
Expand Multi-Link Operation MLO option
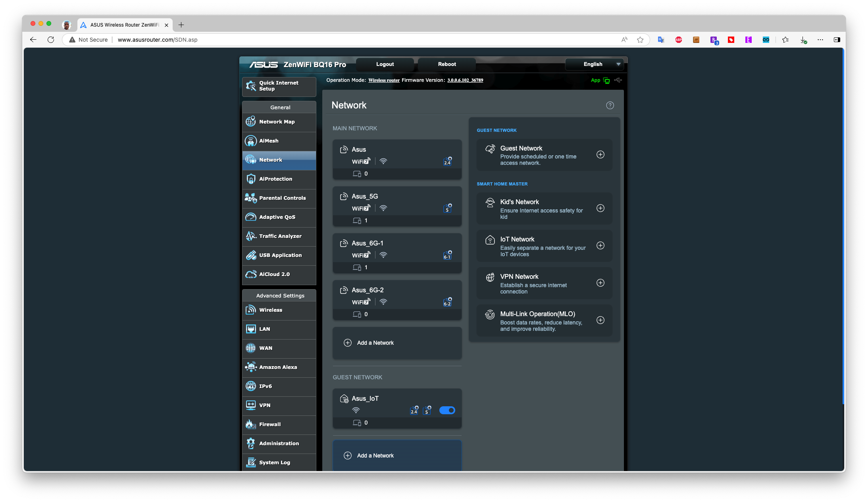pos(600,320)
